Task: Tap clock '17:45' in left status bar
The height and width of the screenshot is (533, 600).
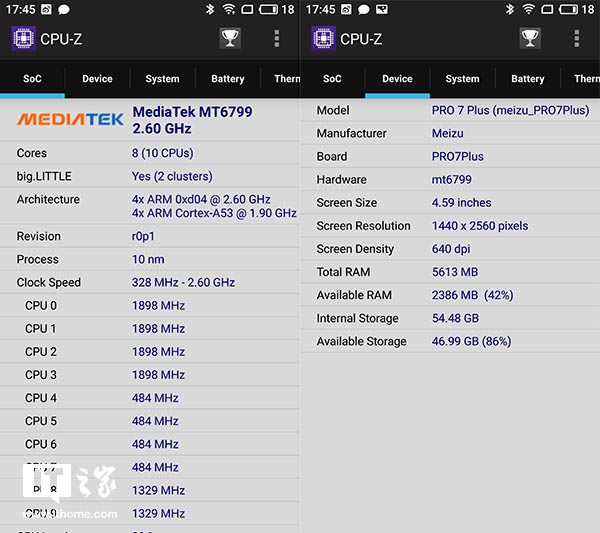Action: tap(20, 9)
